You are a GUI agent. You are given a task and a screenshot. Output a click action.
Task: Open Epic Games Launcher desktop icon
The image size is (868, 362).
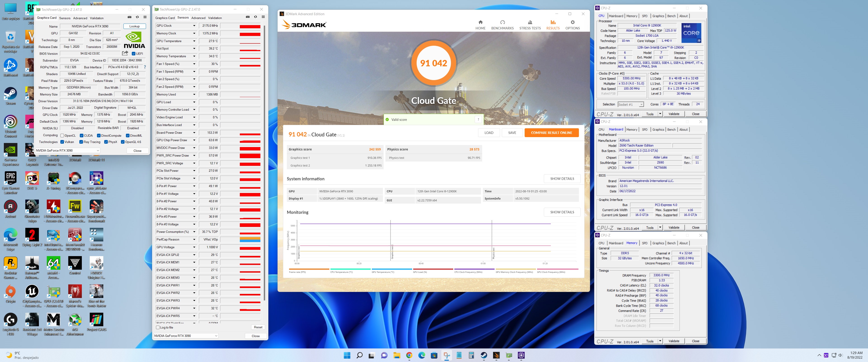10,183
